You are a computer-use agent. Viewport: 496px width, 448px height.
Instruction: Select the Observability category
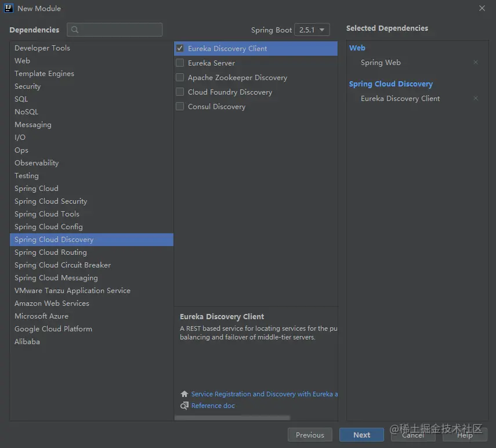tap(92, 163)
